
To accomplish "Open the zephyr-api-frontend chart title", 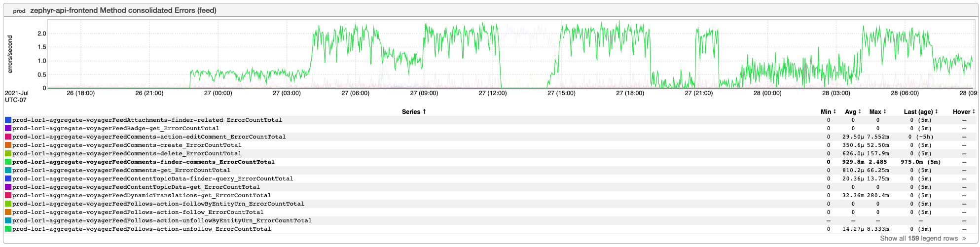I will 123,10.
